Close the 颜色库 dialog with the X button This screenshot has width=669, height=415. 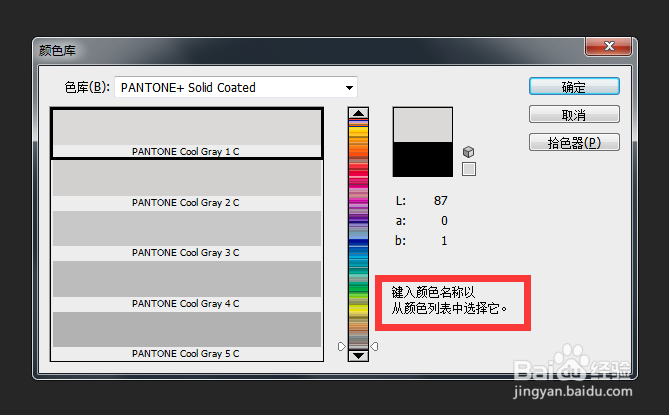608,46
